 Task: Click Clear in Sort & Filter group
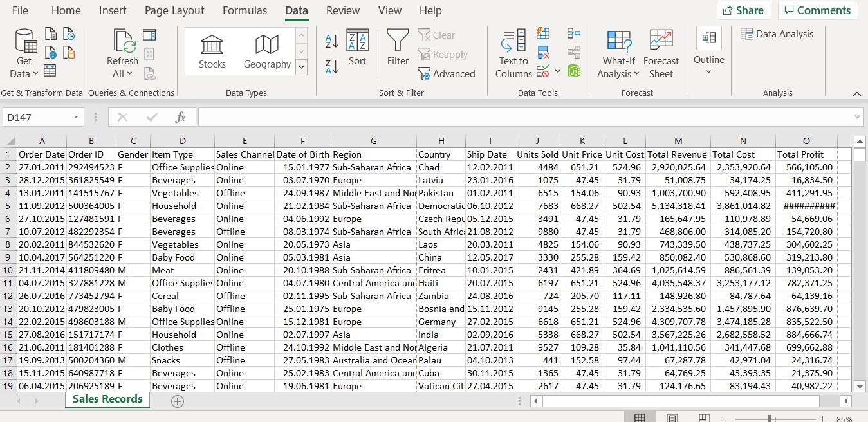(x=442, y=35)
